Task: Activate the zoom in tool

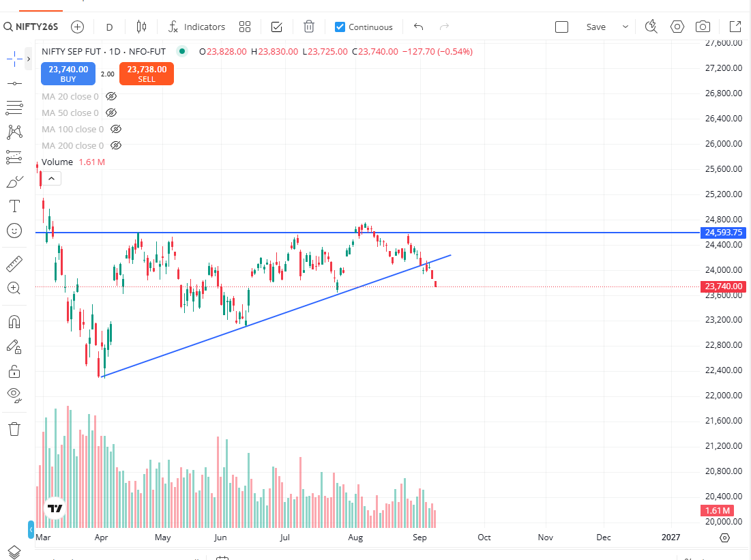Action: (x=14, y=289)
